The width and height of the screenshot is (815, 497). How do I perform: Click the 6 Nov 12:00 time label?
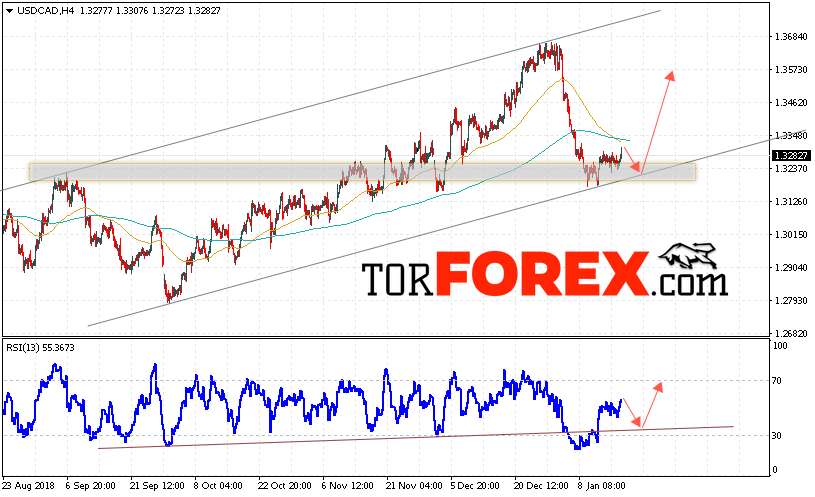point(347,486)
